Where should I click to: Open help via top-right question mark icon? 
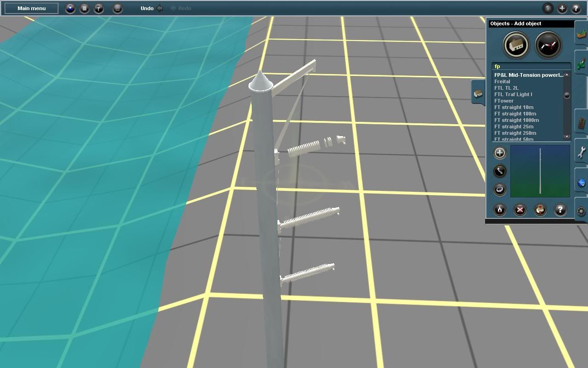tap(576, 8)
